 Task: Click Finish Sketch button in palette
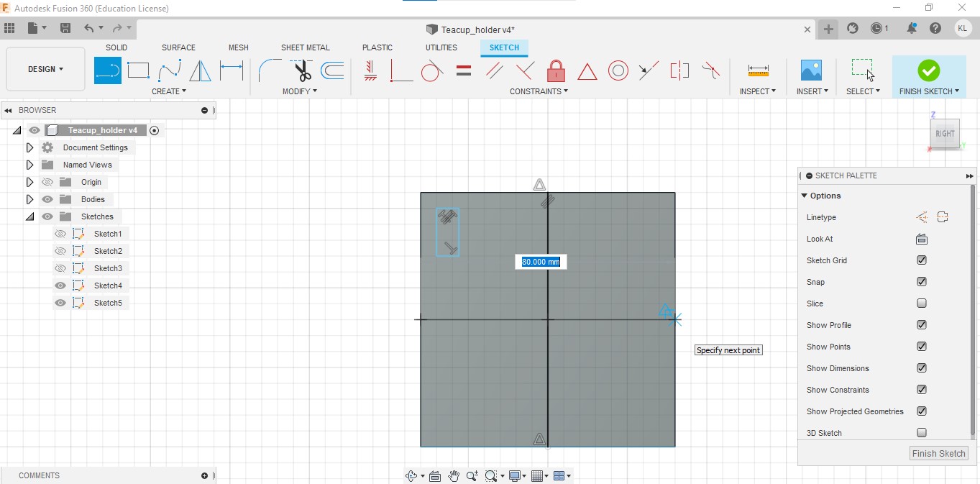point(939,453)
